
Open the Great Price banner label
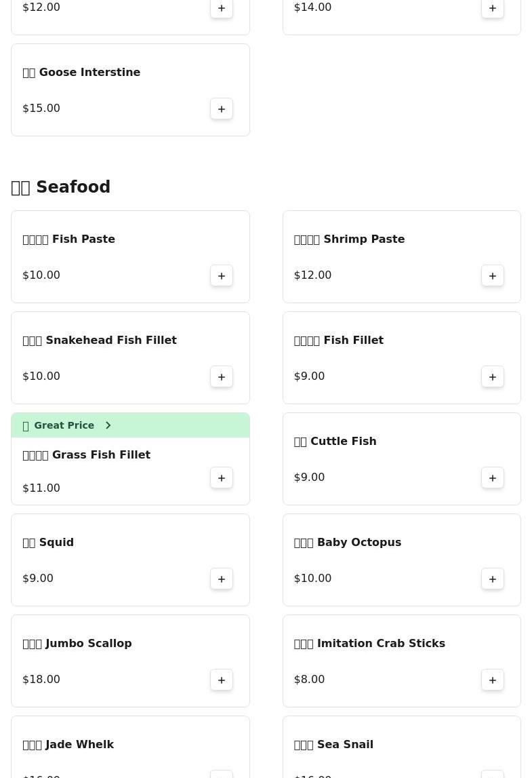[x=64, y=425]
